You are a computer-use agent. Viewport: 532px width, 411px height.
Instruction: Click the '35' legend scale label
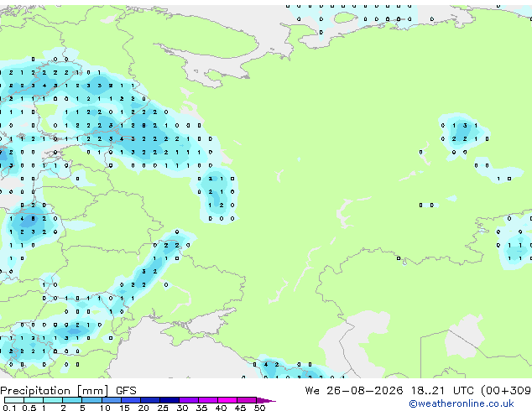(x=201, y=408)
